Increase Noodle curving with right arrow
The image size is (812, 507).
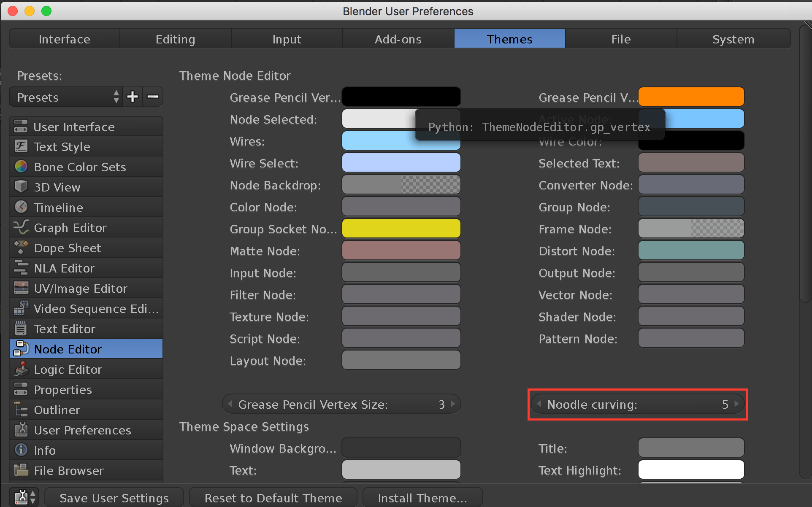pos(737,404)
